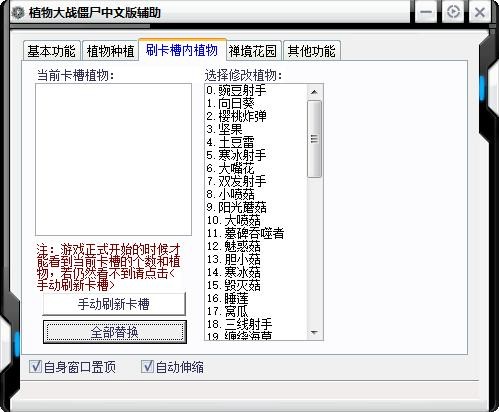The height and width of the screenshot is (412, 499).
Task: Open the 其他功能 tab
Action: tap(312, 51)
